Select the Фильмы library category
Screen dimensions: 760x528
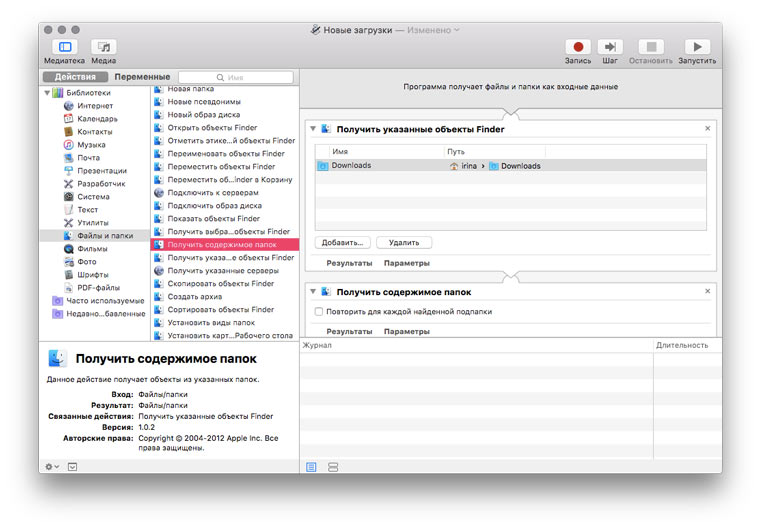[92, 249]
